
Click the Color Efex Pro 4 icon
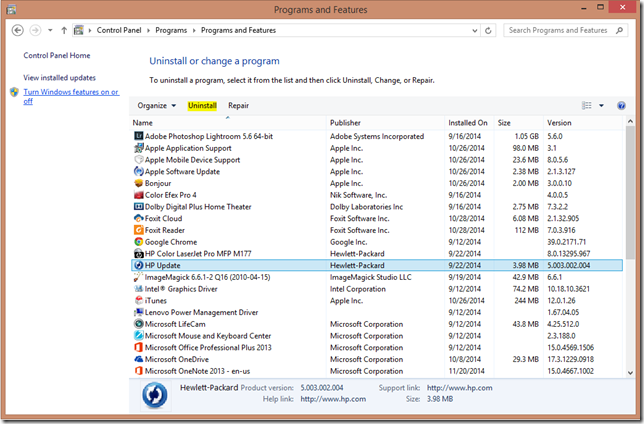pyautogui.click(x=139, y=195)
